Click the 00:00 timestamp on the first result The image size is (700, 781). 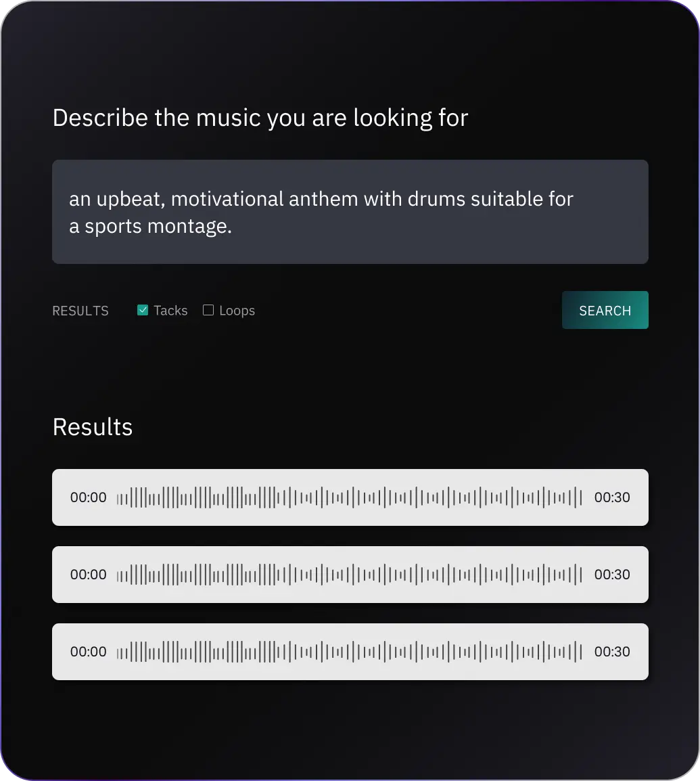(x=88, y=497)
